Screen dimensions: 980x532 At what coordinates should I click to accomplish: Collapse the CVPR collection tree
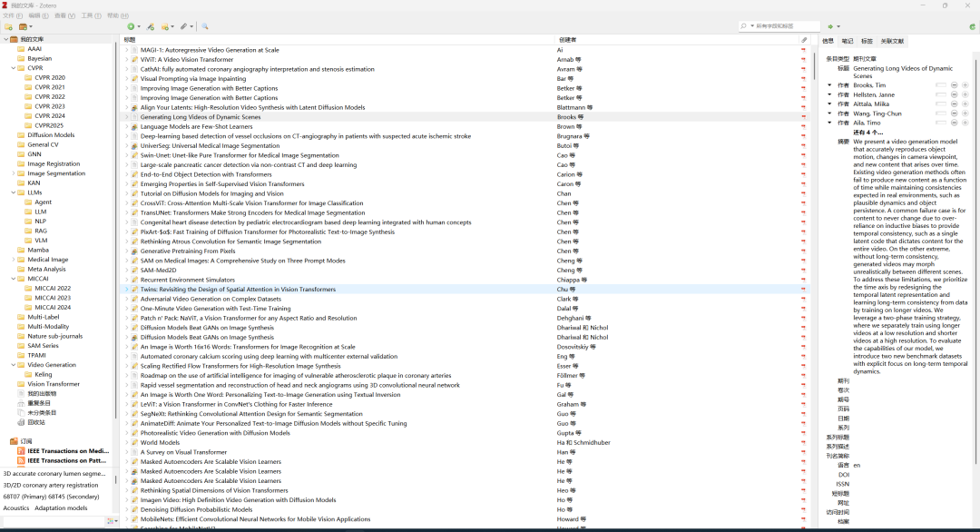pos(13,68)
